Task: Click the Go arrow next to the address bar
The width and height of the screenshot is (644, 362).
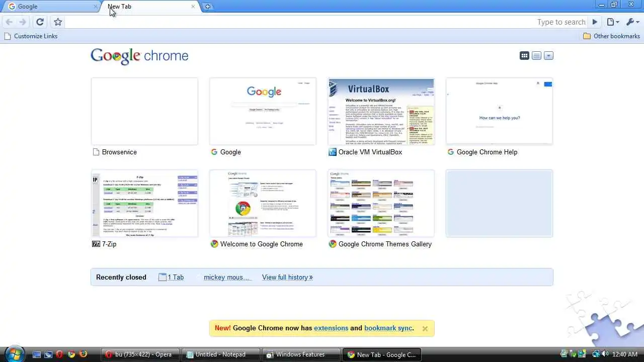Action: 595,22
